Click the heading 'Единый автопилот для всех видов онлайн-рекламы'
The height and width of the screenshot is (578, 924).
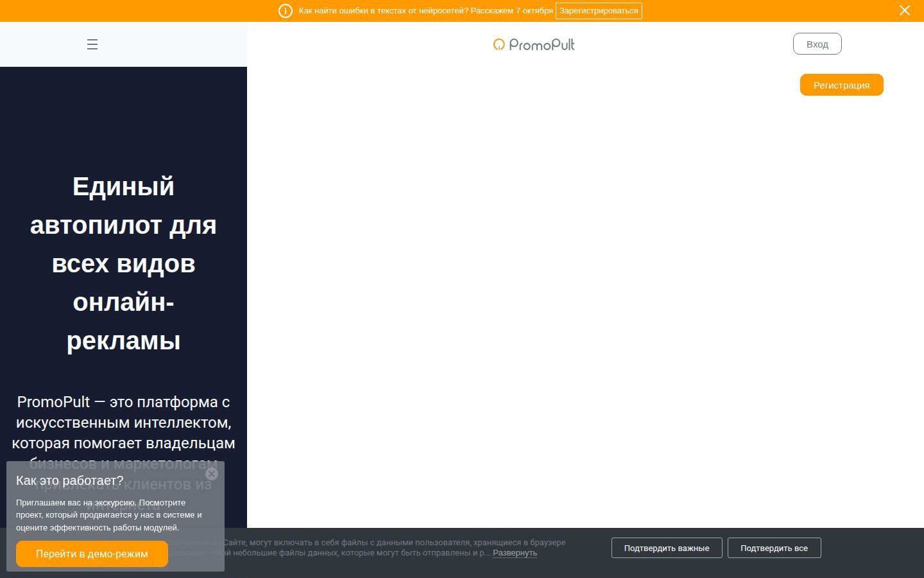pos(123,263)
